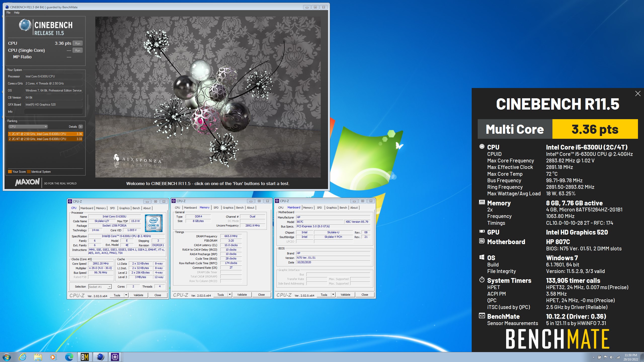Screen dimensions: 644x362
Task: Click Validate in Mainboard-tab CPU-Z window
Action: pyautogui.click(x=345, y=295)
